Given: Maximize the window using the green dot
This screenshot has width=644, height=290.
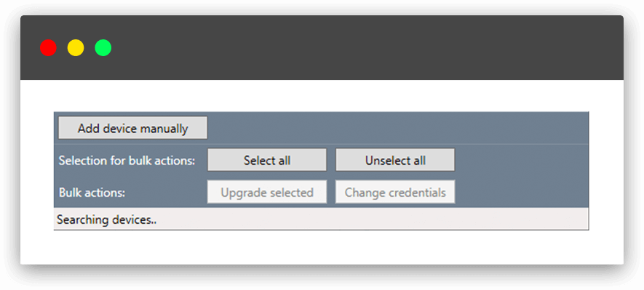Looking at the screenshot, I should pyautogui.click(x=103, y=47).
